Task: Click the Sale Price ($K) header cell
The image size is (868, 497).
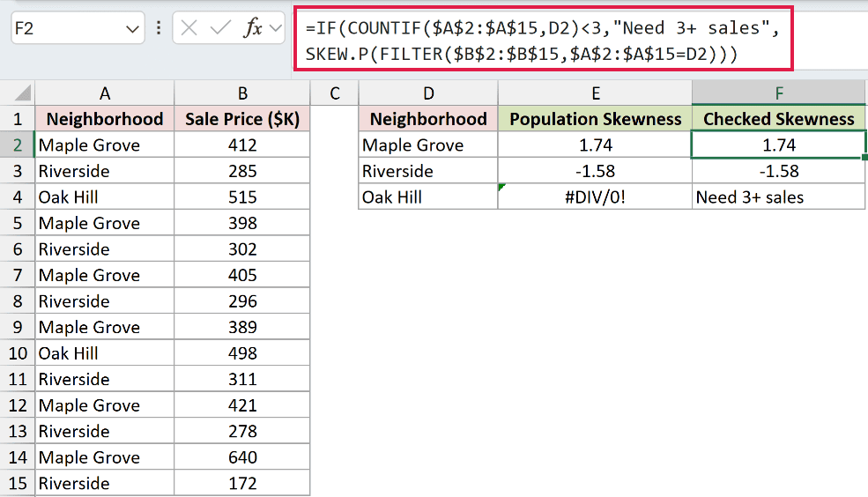Action: (242, 119)
